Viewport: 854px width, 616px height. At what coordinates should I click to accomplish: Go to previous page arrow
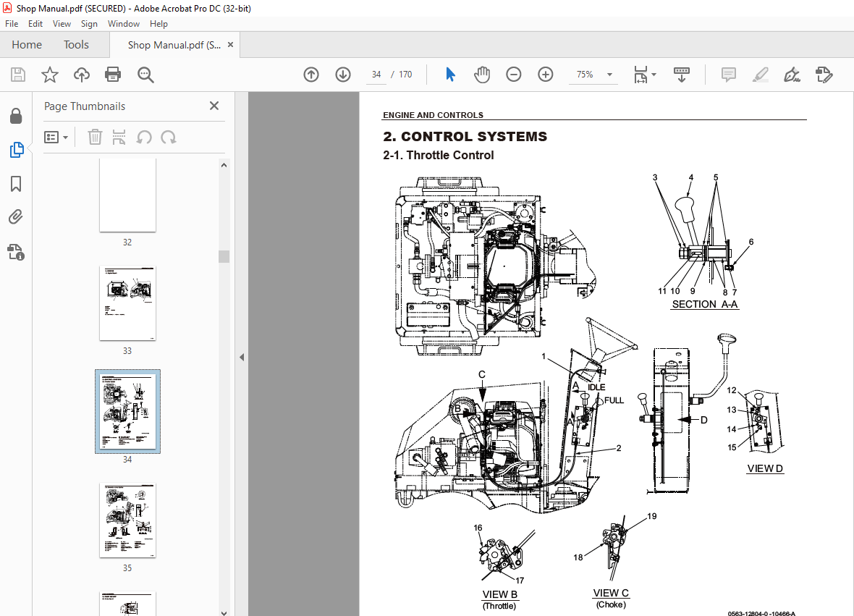(311, 75)
